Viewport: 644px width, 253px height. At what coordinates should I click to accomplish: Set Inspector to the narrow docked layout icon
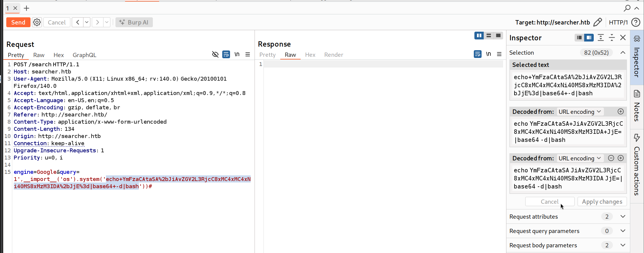(579, 38)
